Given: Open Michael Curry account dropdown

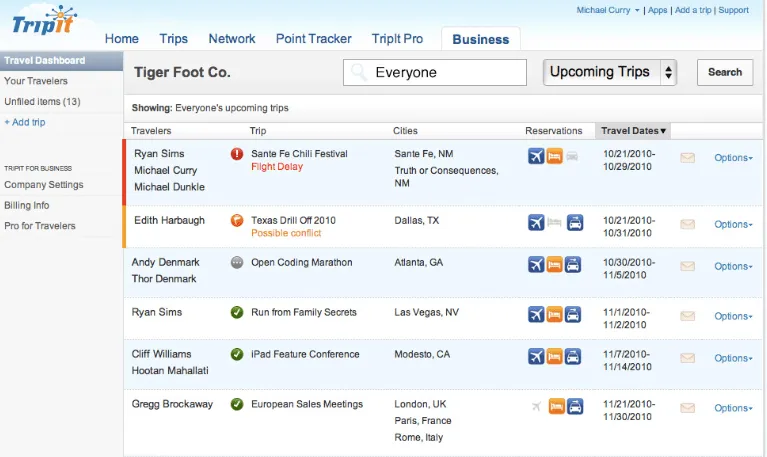Looking at the screenshot, I should click(x=608, y=10).
